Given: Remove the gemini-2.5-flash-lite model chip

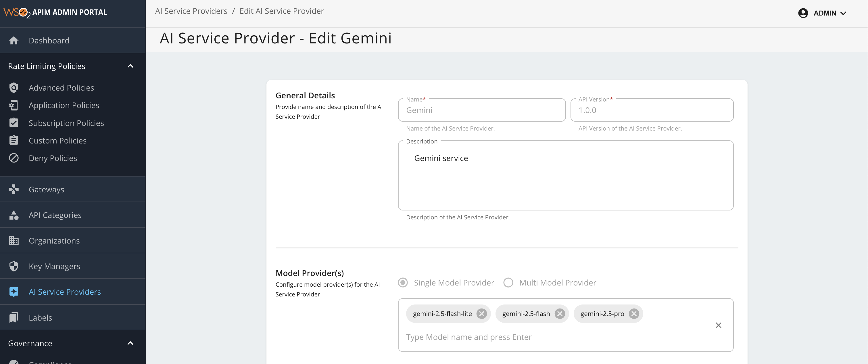Looking at the screenshot, I should (x=481, y=314).
